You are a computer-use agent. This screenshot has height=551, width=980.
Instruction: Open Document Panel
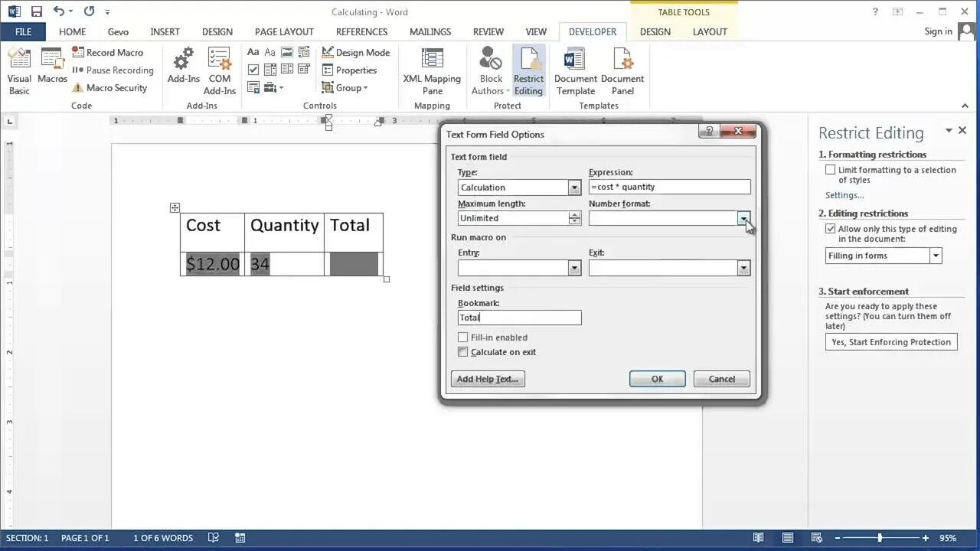[622, 71]
